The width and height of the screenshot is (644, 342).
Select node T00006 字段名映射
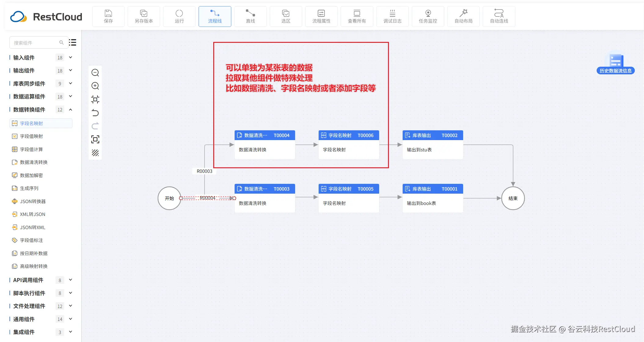pyautogui.click(x=349, y=145)
